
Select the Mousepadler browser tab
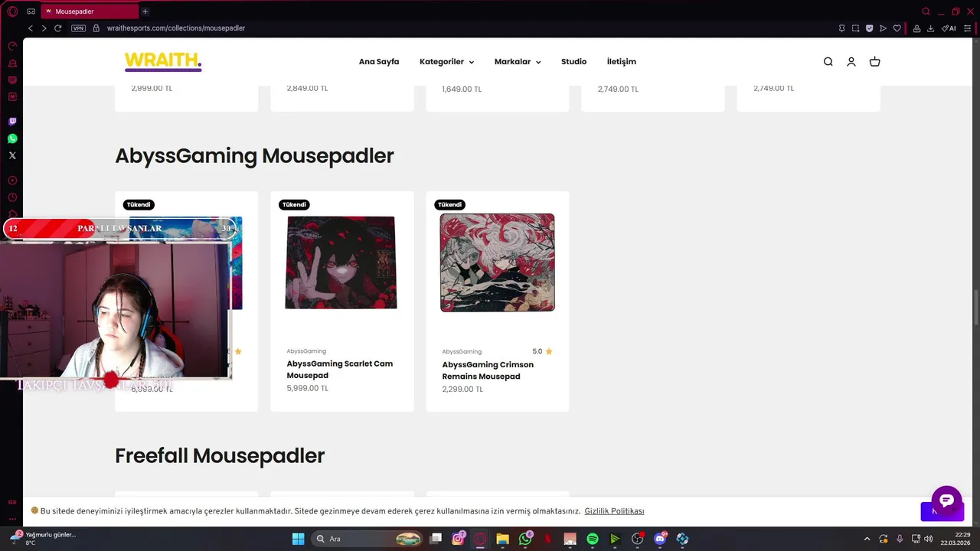point(90,11)
